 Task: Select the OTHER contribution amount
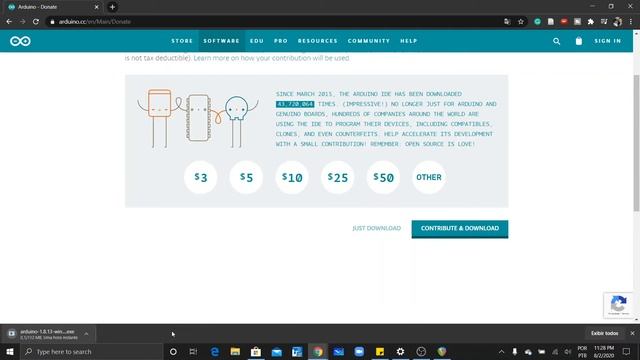tap(429, 177)
